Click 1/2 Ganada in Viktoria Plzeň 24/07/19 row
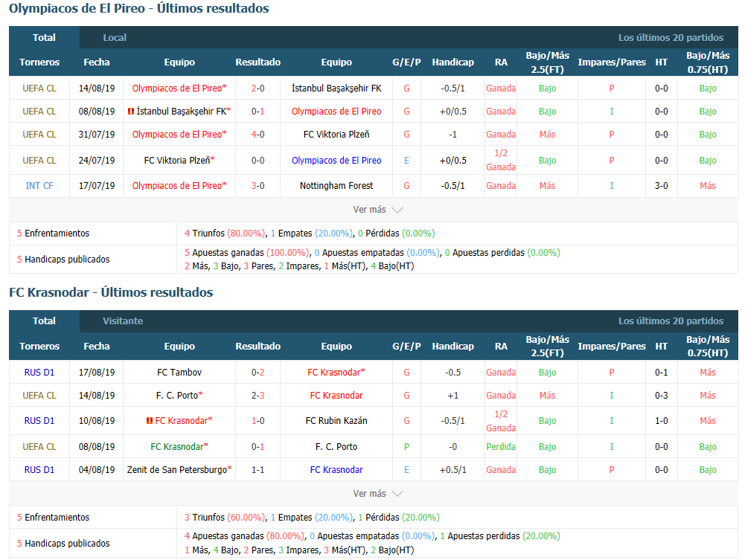Viewport: 745px width, 560px height. 501,161
